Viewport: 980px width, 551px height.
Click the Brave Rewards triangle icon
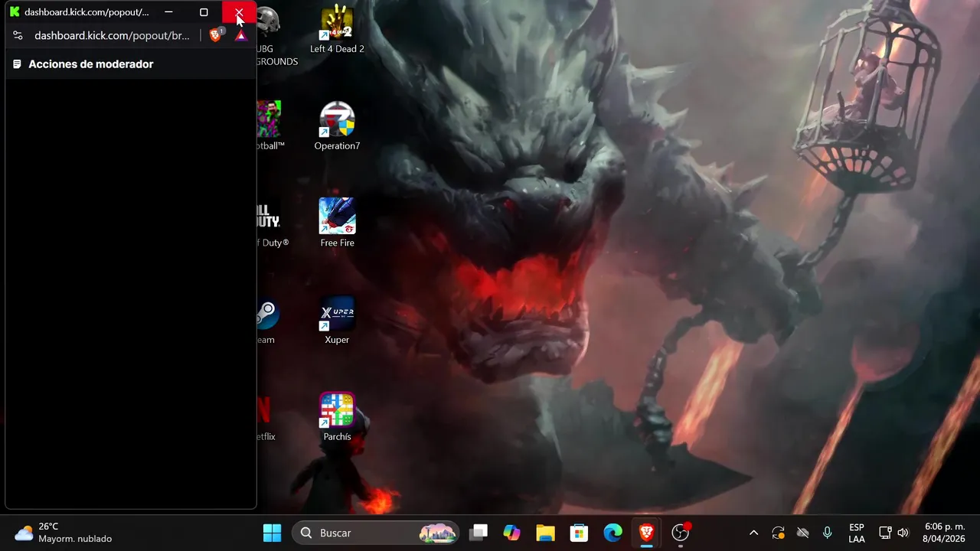point(241,35)
